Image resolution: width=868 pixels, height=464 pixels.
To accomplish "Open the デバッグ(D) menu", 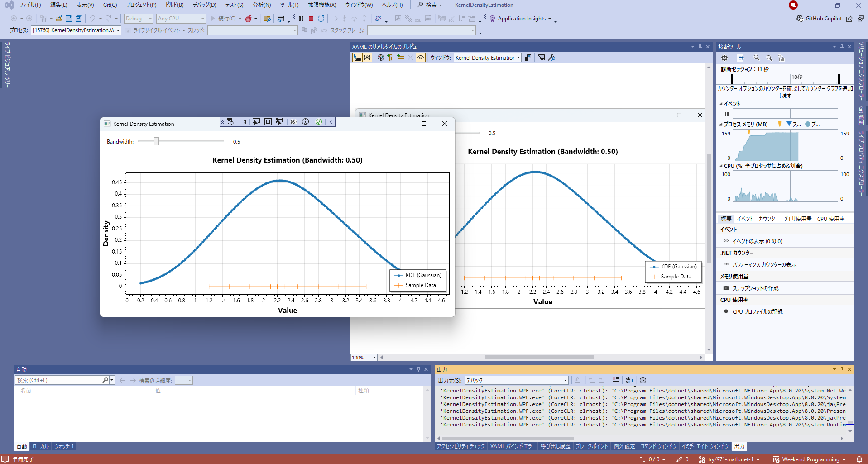I will (x=204, y=5).
